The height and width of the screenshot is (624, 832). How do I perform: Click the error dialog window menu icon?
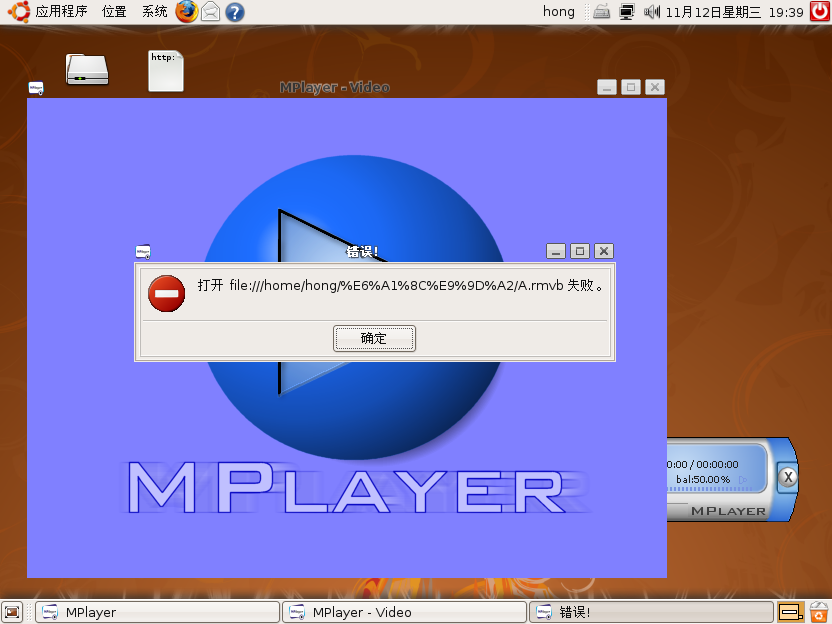point(143,251)
